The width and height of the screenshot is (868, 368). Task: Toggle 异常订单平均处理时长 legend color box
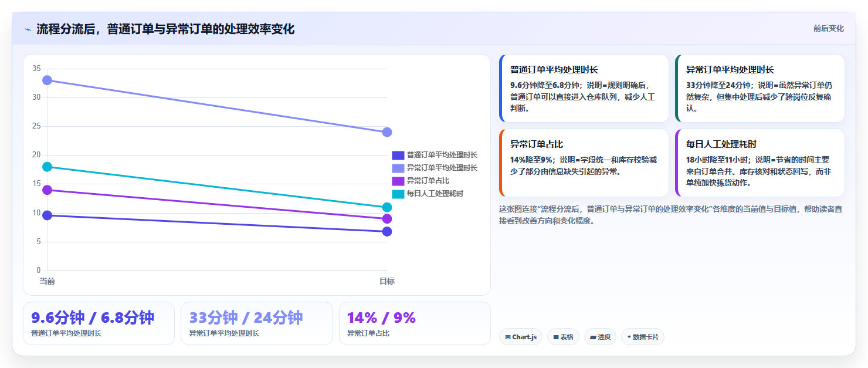point(398,168)
